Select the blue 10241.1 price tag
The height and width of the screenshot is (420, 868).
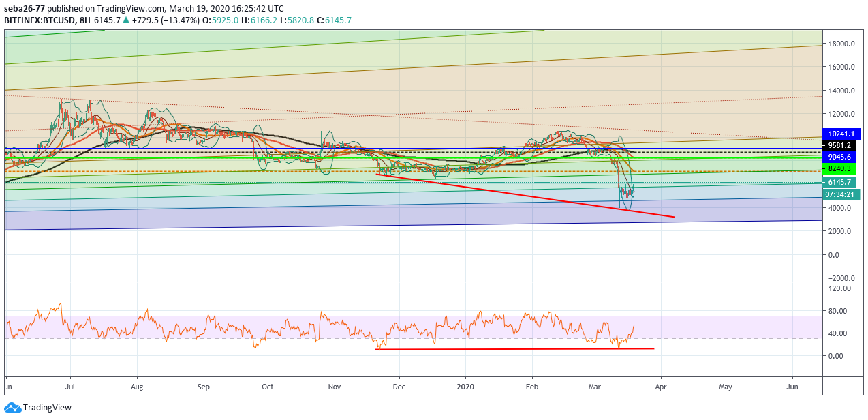click(x=841, y=134)
